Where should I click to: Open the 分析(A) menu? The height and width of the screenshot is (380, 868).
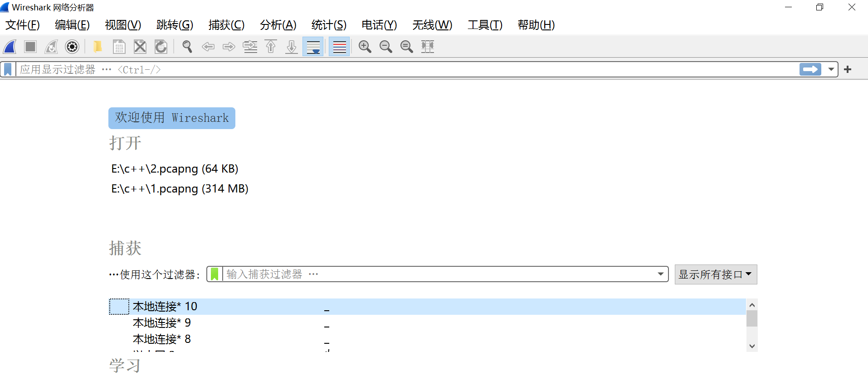click(x=278, y=25)
